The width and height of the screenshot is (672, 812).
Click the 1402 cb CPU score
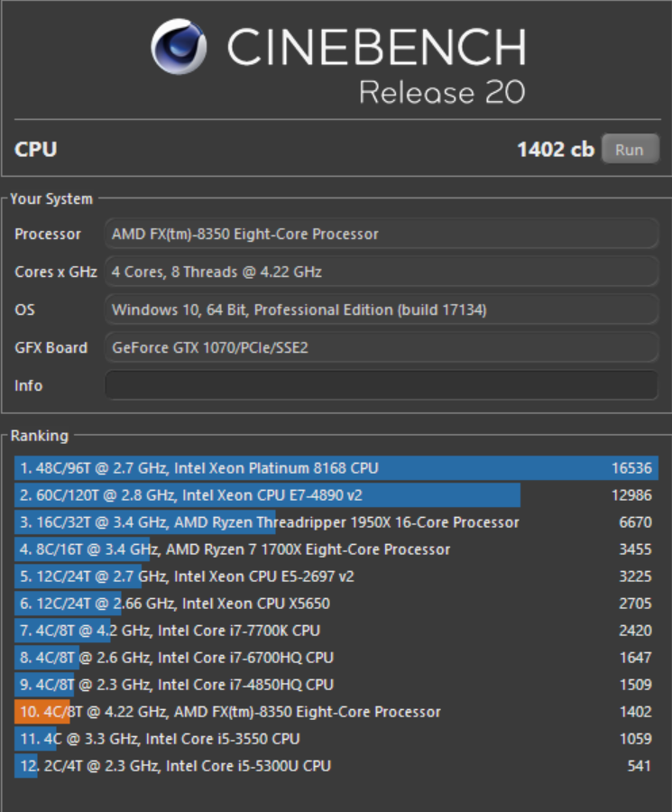pyautogui.click(x=555, y=149)
